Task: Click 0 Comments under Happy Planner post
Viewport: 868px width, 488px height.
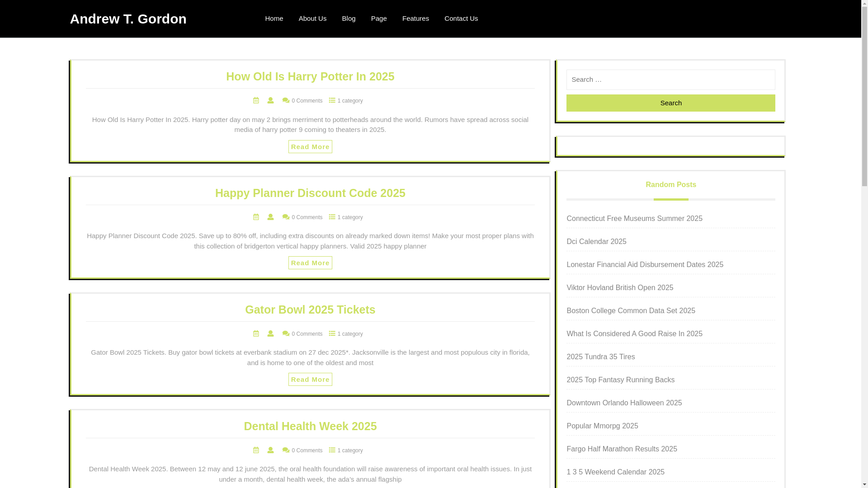Action: coord(307,217)
